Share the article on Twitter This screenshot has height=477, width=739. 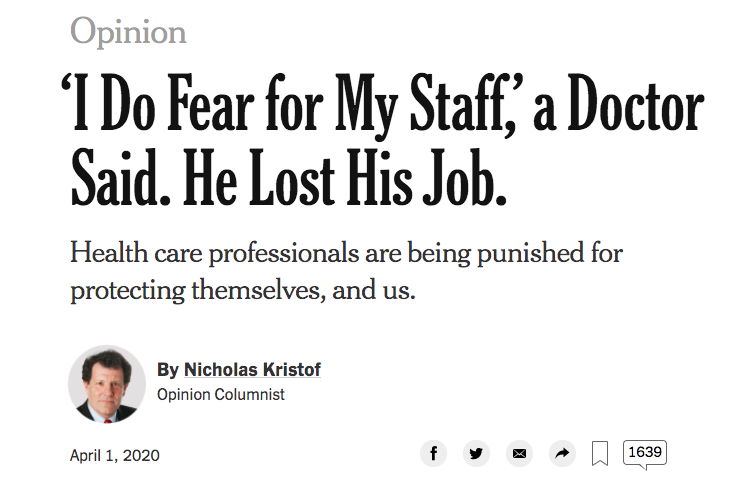(x=476, y=453)
